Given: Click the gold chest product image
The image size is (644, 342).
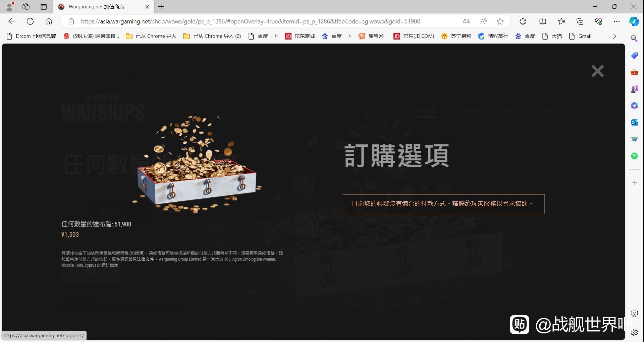Looking at the screenshot, I should 197,164.
